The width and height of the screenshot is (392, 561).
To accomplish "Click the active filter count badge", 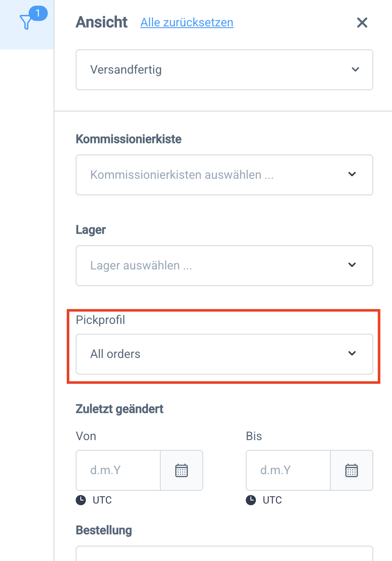I will pos(38,14).
